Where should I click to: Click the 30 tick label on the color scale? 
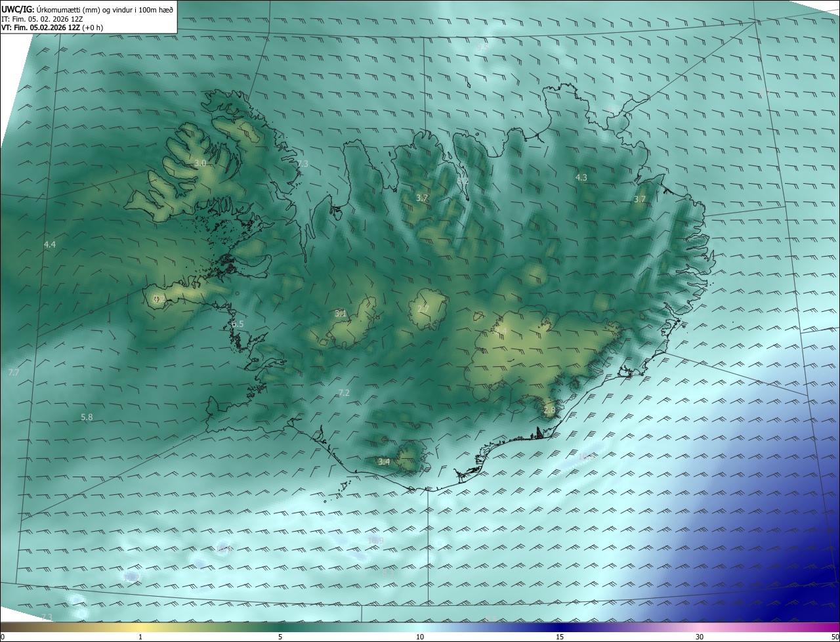pyautogui.click(x=700, y=637)
